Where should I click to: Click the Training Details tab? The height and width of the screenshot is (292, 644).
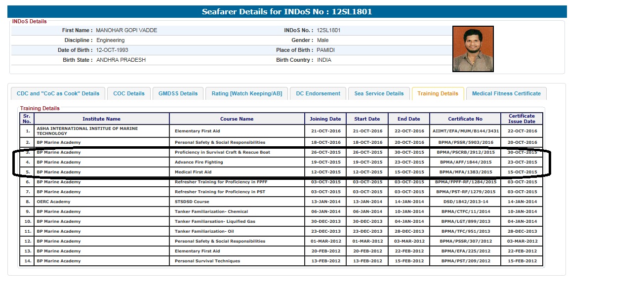438,93
